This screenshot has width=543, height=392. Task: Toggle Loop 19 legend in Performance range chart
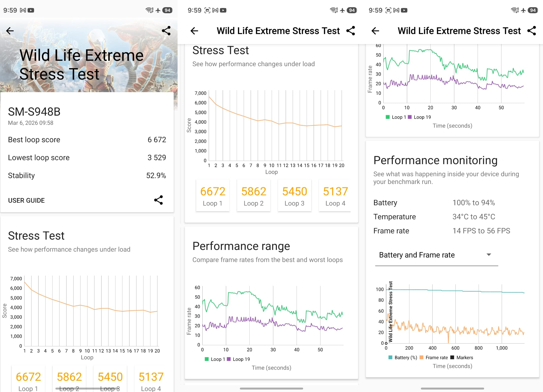point(238,359)
